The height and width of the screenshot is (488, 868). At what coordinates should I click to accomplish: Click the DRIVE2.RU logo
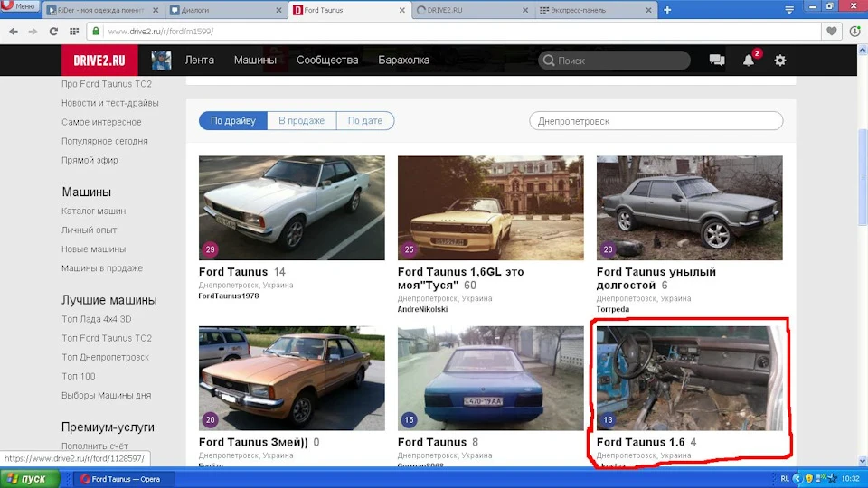tap(99, 61)
